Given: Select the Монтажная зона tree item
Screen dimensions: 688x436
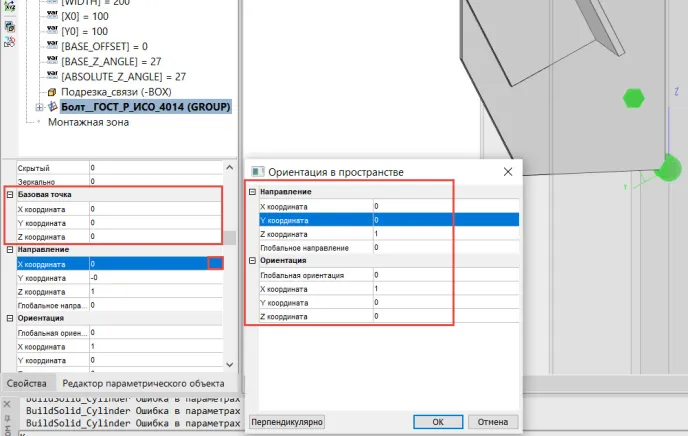Looking at the screenshot, I should [x=89, y=121].
